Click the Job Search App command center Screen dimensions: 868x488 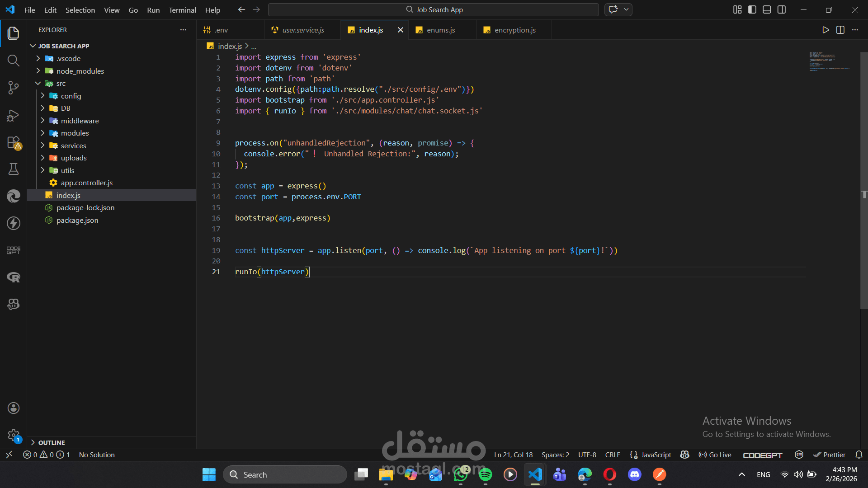(434, 9)
